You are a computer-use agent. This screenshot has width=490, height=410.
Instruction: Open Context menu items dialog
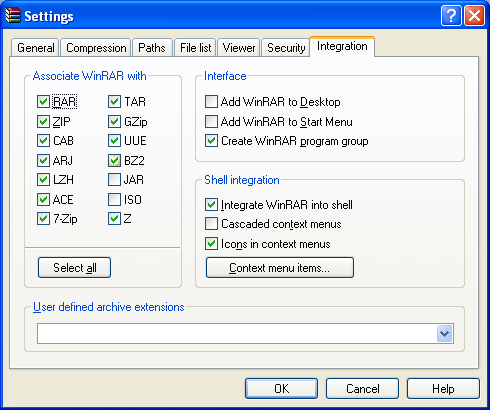point(280,267)
